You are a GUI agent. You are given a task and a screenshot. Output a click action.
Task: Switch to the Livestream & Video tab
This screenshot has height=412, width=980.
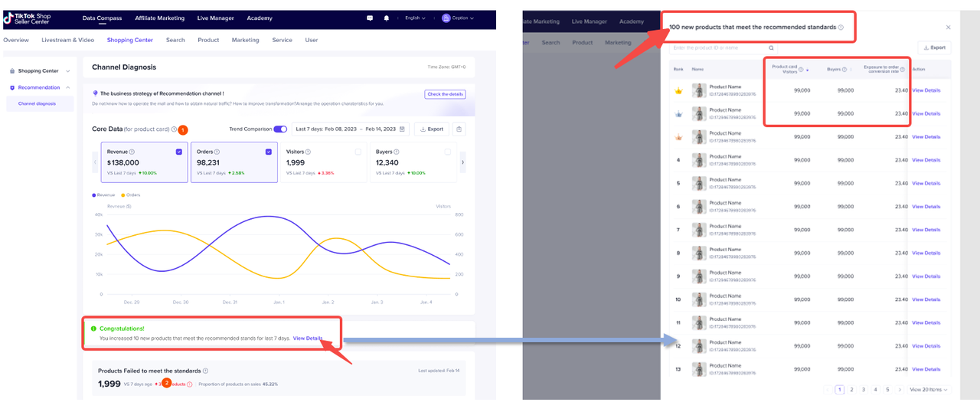click(x=68, y=40)
